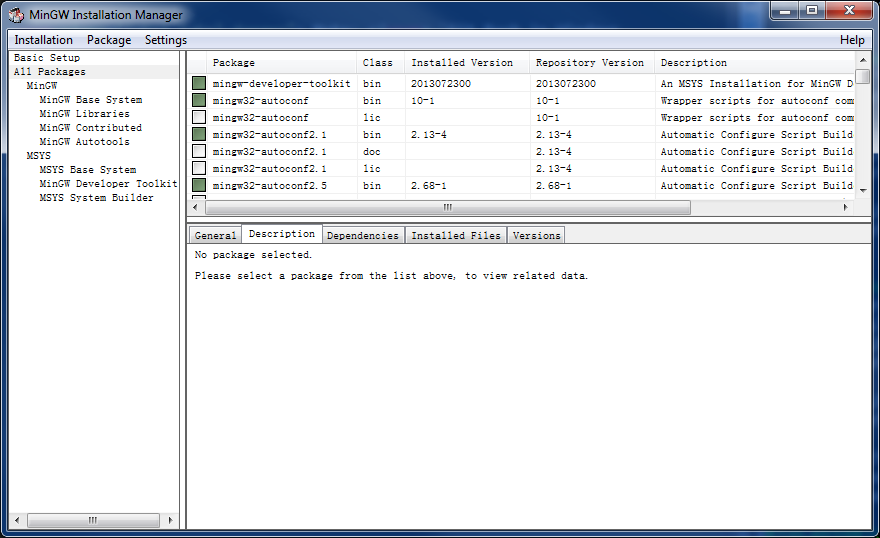
Task: Switch to the Dependencies tab
Action: [363, 236]
